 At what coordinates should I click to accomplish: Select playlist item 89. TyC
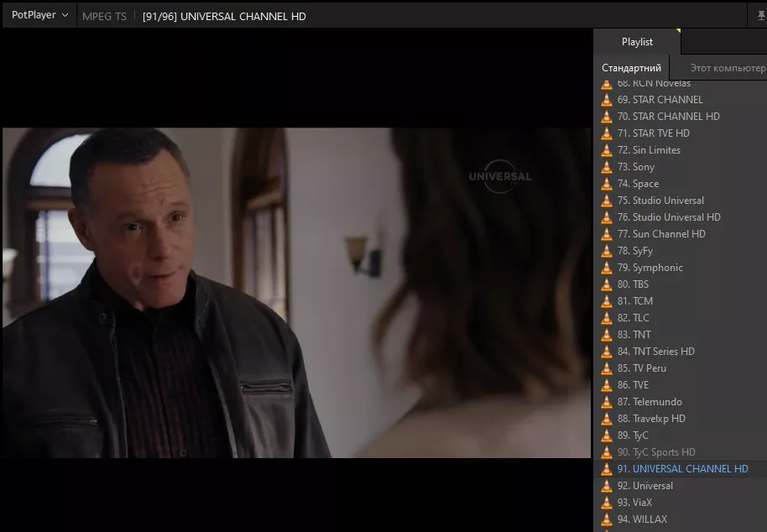(681, 436)
